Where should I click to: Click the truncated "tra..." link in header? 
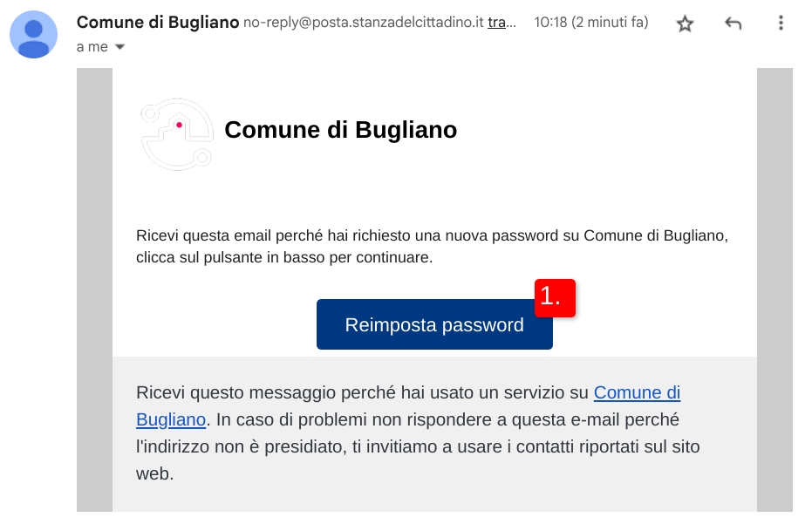[502, 23]
